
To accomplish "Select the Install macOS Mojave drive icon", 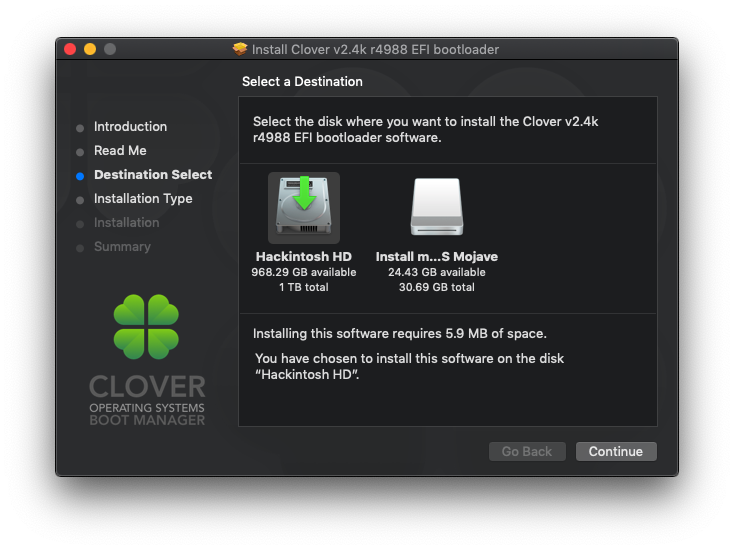I will point(437,206).
